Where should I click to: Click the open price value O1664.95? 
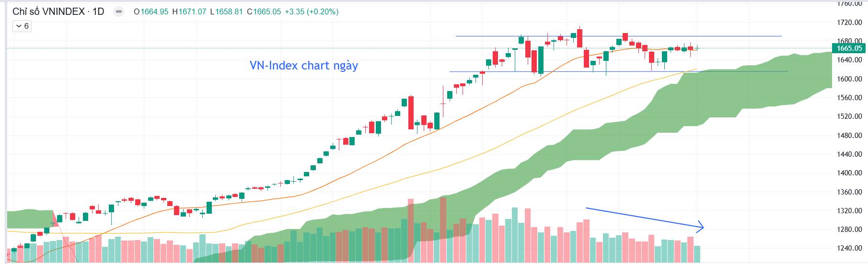(x=151, y=11)
